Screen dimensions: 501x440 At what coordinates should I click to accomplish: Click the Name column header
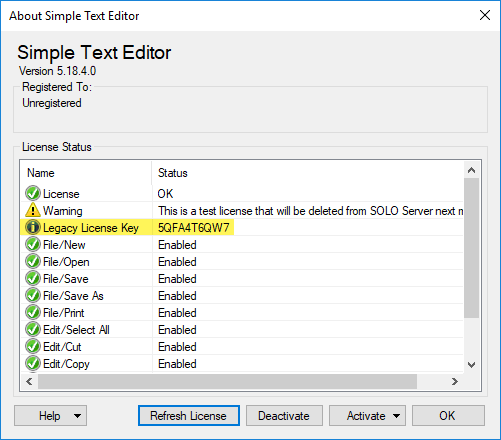[x=86, y=173]
